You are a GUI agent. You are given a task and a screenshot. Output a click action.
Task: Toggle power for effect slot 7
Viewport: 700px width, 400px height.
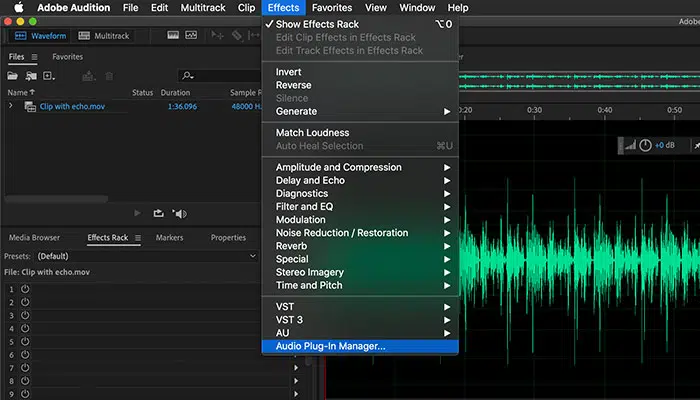25,368
